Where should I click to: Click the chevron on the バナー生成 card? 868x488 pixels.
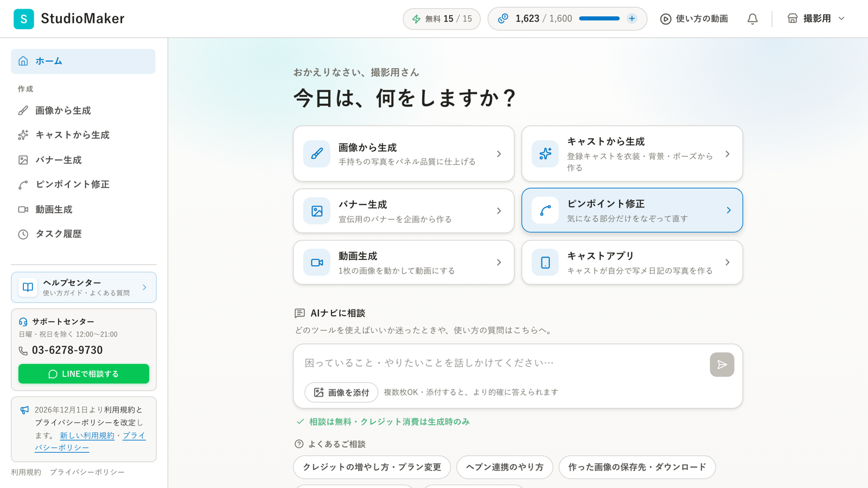pos(499,211)
